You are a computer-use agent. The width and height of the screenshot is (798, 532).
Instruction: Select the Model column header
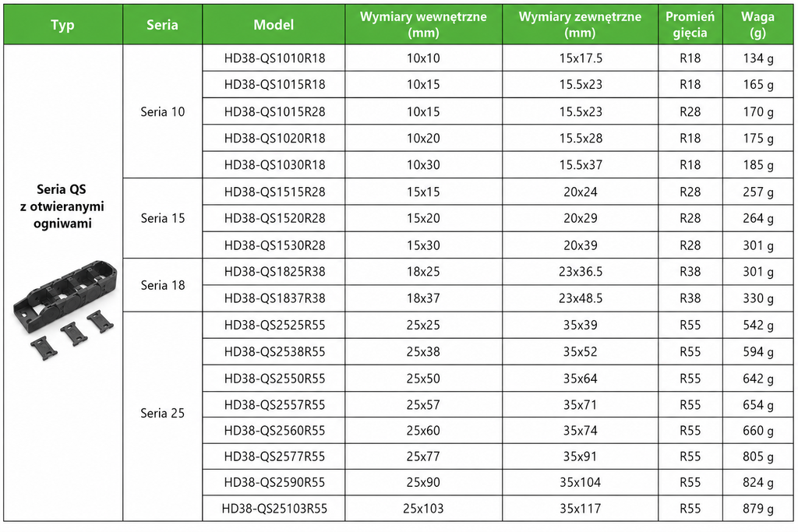coord(274,24)
